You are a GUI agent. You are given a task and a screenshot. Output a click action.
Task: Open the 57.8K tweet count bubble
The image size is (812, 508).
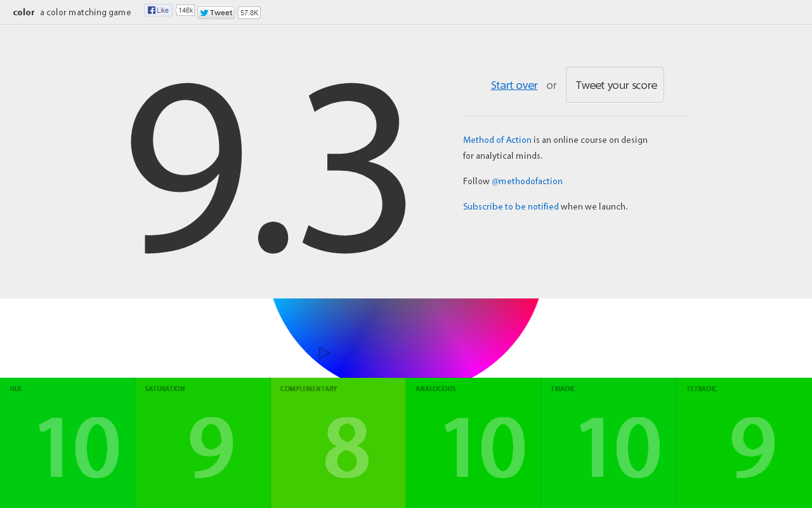249,13
